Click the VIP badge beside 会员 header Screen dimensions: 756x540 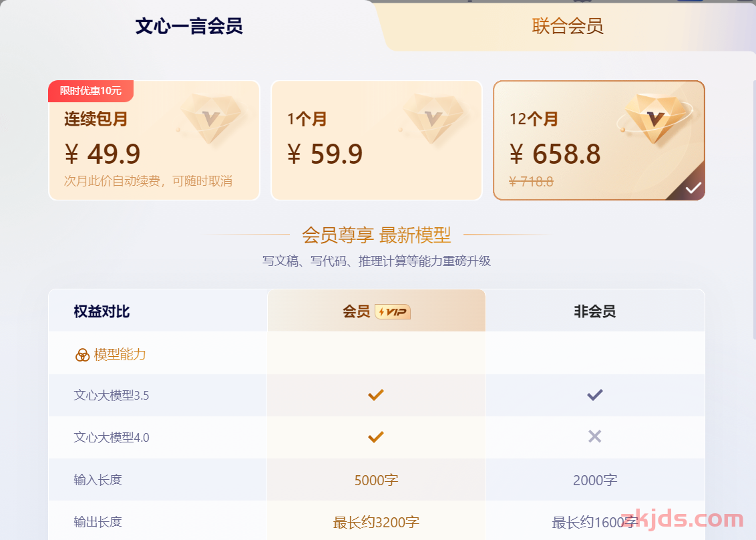(x=393, y=311)
